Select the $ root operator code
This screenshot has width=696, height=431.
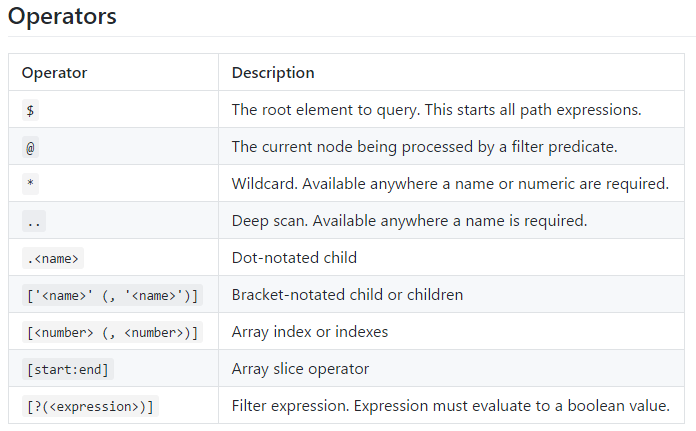tap(29, 110)
